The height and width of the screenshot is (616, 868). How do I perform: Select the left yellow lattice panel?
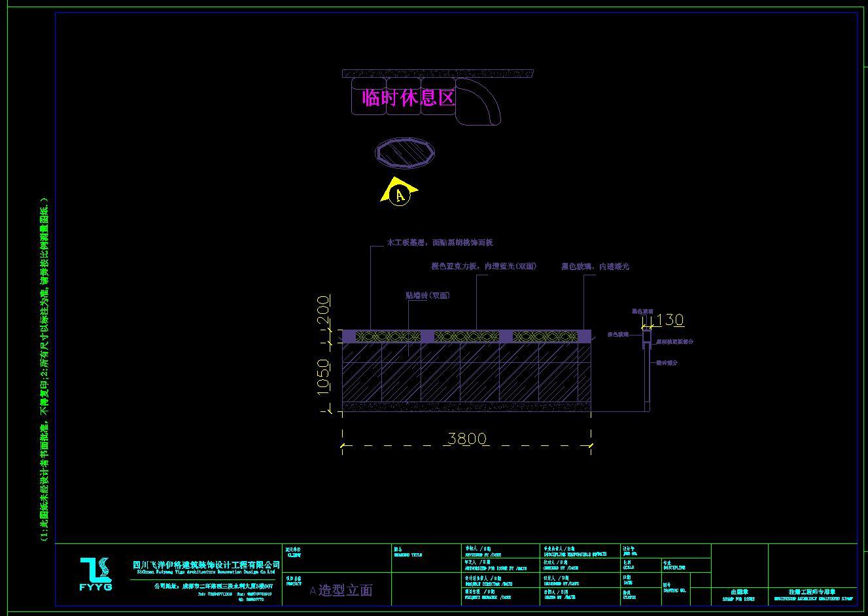(x=388, y=336)
